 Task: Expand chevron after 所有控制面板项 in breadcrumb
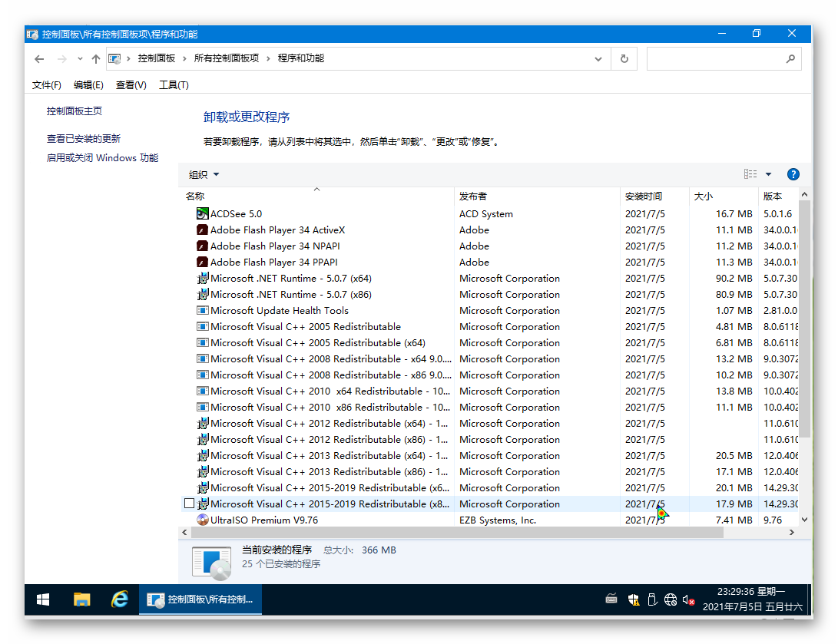click(x=268, y=59)
